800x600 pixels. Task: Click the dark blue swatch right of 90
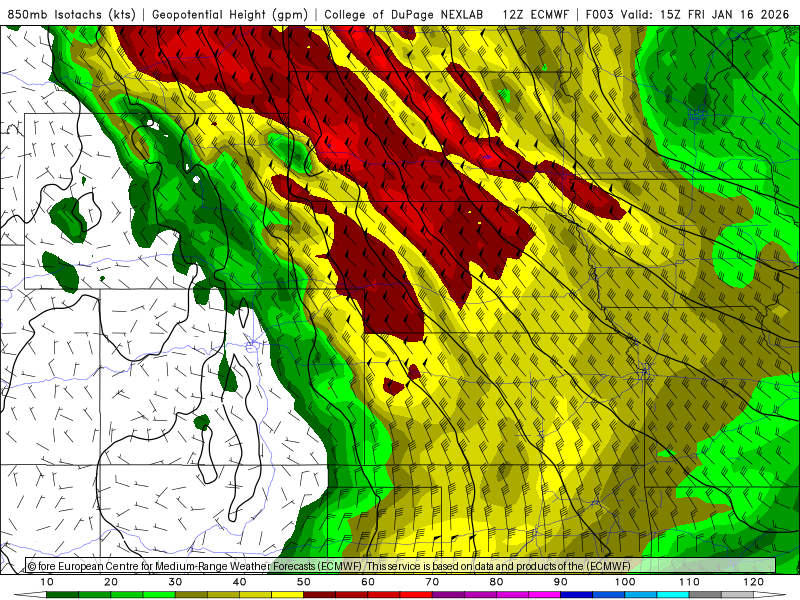click(577, 595)
